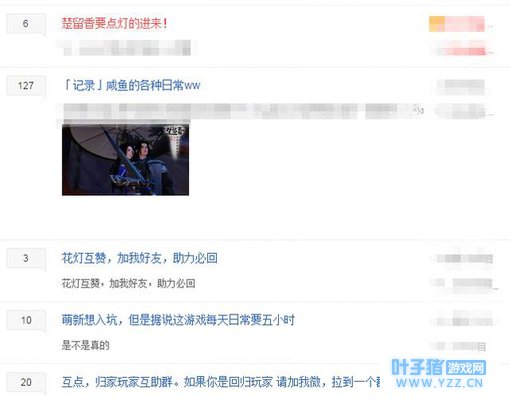Click the blurred author name of 花灯互赞 thread

[464, 258]
